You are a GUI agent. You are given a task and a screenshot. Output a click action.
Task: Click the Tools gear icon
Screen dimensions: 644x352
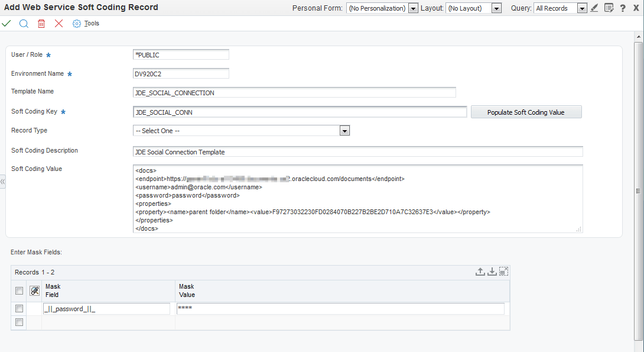pos(76,24)
